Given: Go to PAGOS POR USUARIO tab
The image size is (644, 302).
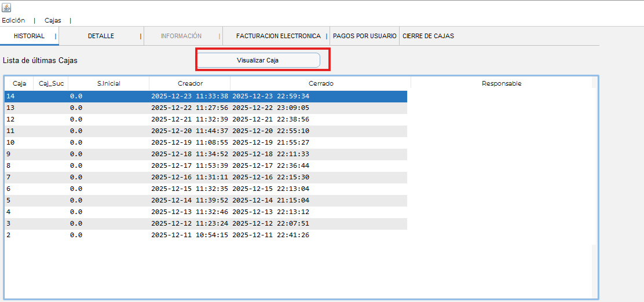Looking at the screenshot, I should (365, 36).
